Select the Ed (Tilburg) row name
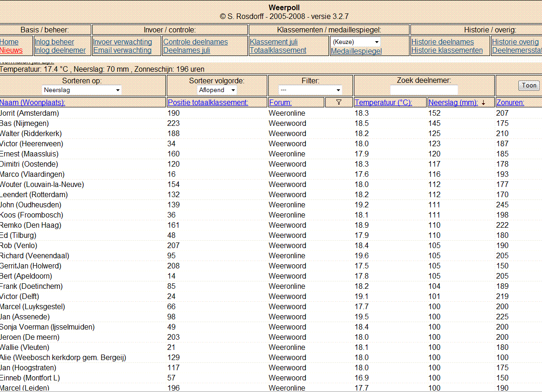 click(x=18, y=235)
